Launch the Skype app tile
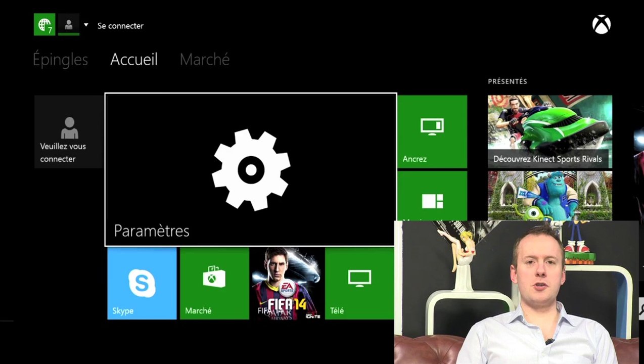 pos(142,284)
